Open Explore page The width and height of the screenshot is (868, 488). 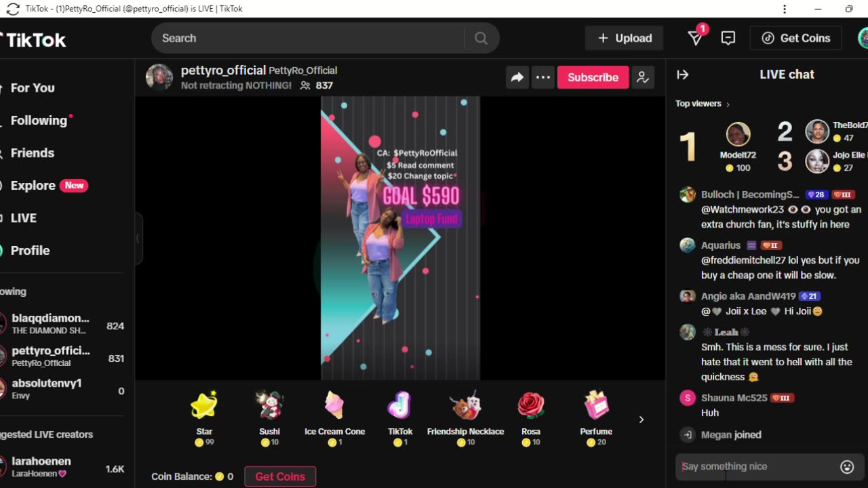[33, 186]
